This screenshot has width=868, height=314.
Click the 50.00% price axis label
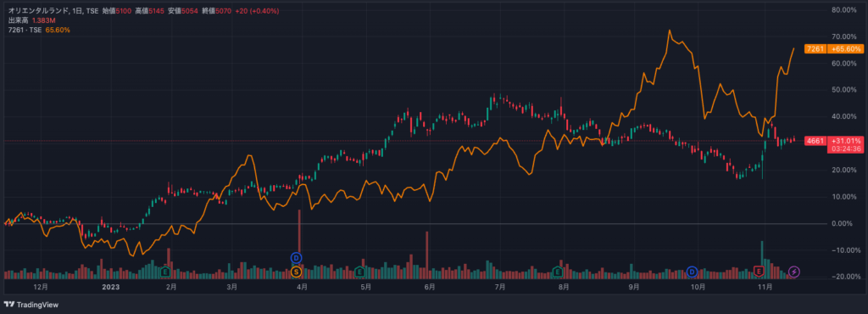tap(845, 90)
